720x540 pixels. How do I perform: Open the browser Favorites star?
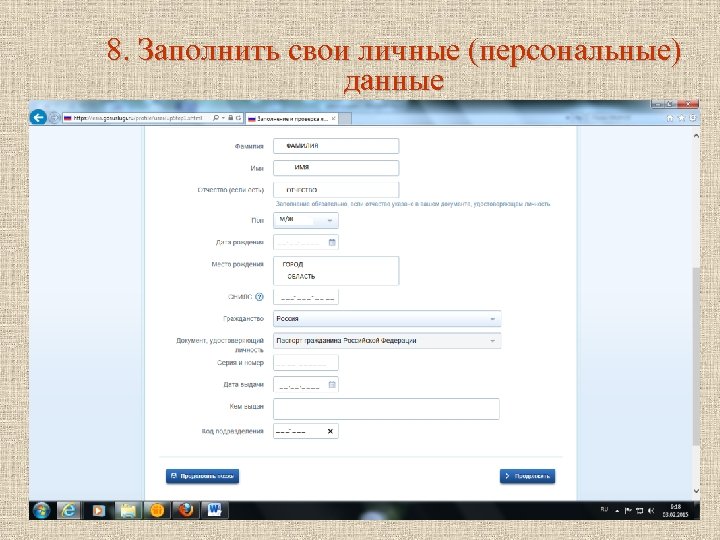[x=681, y=118]
